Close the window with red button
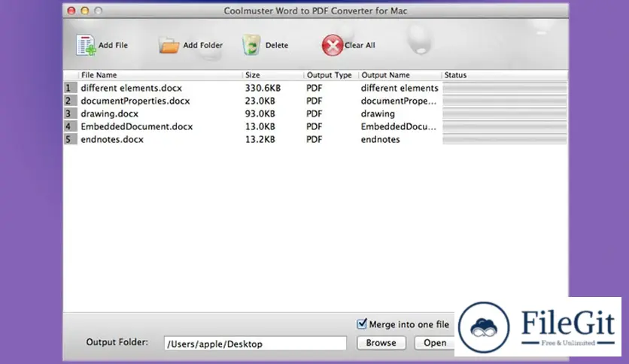This screenshot has width=629, height=364. [x=71, y=11]
